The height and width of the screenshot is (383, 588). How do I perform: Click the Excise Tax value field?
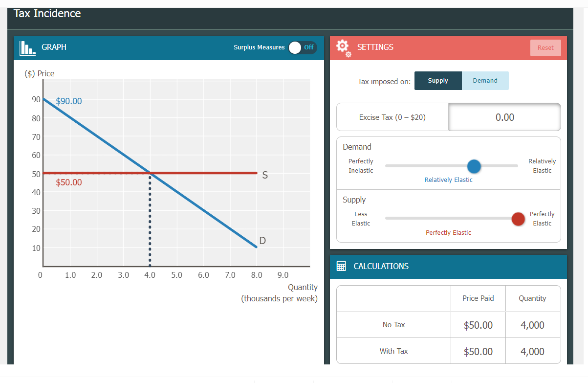[x=504, y=117]
